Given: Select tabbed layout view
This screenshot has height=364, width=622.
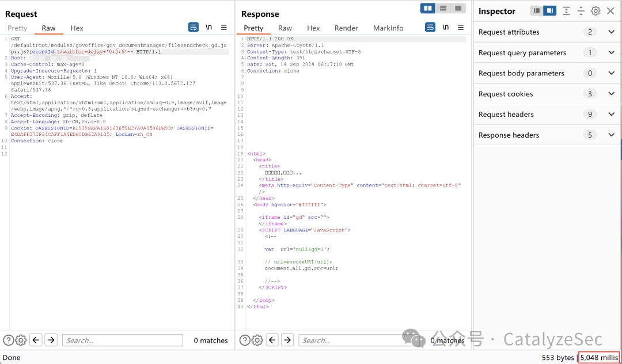Looking at the screenshot, I should coord(458,8).
